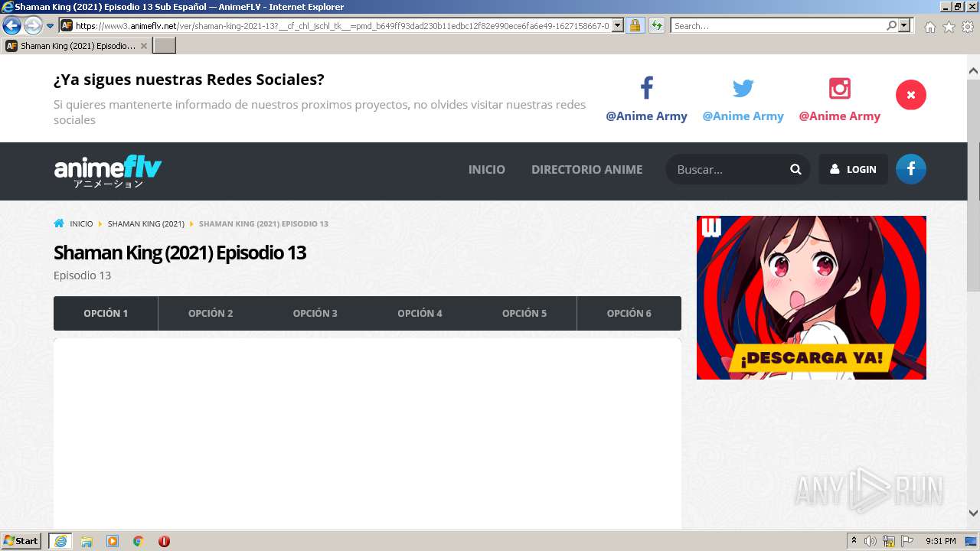Click the LOGIN button
The height and width of the screenshot is (551, 980).
[x=853, y=170]
